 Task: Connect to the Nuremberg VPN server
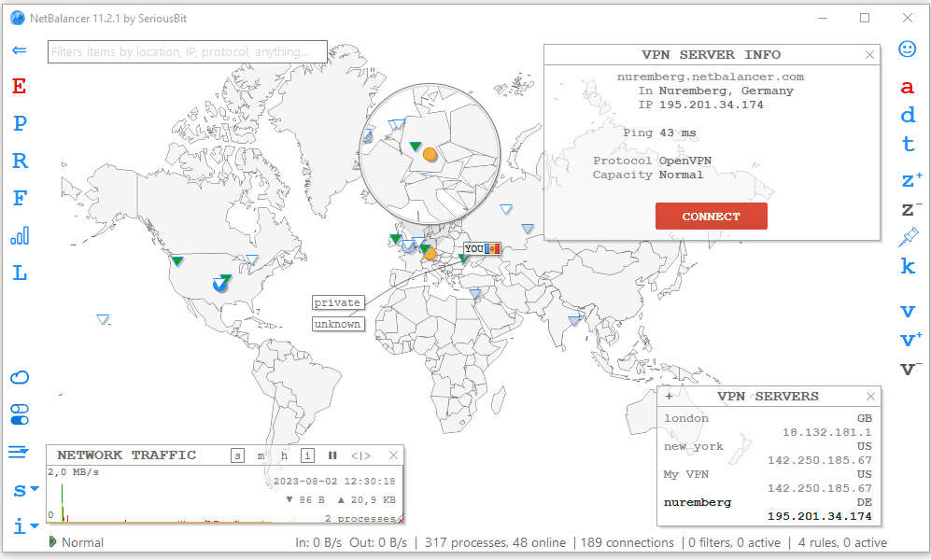(712, 216)
